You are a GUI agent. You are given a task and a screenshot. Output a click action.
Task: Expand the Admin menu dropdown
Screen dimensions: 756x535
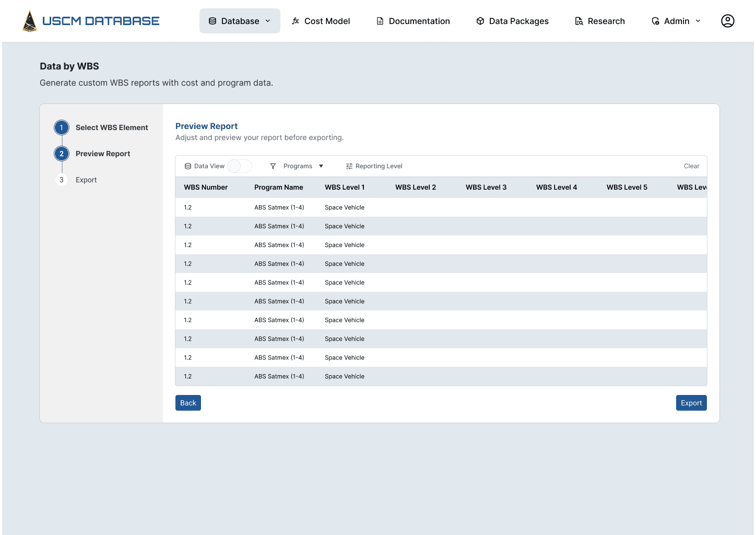coord(676,21)
